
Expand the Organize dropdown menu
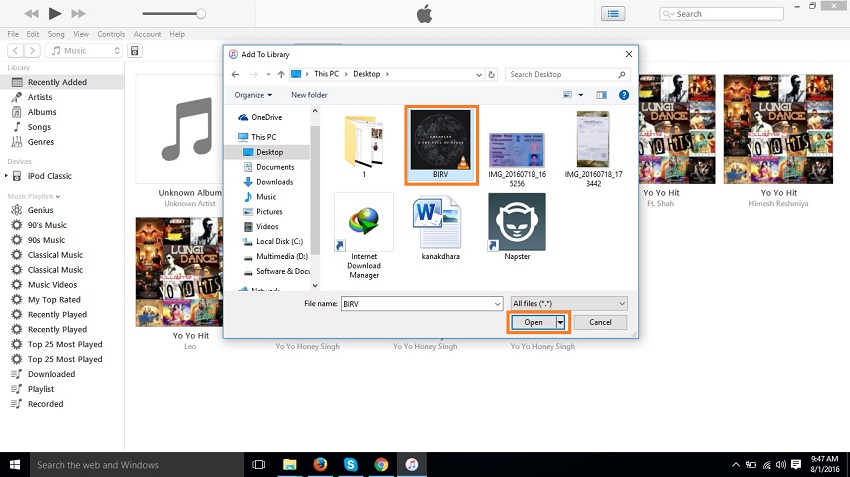(x=253, y=95)
